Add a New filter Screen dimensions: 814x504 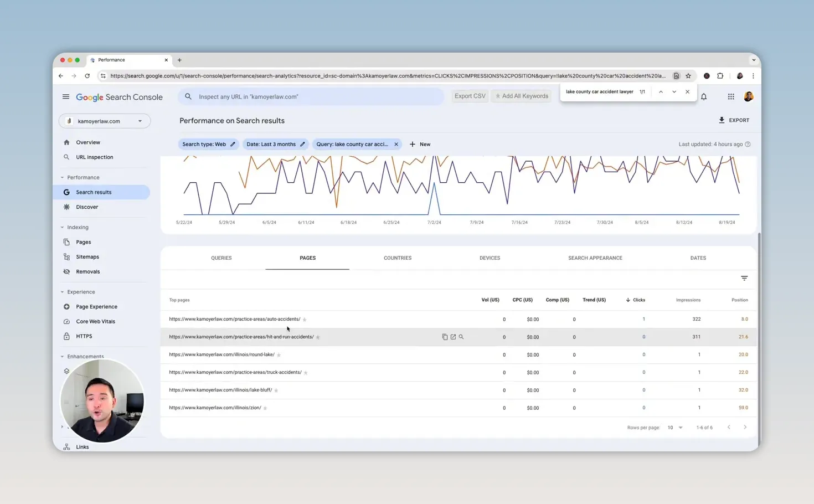(x=420, y=144)
